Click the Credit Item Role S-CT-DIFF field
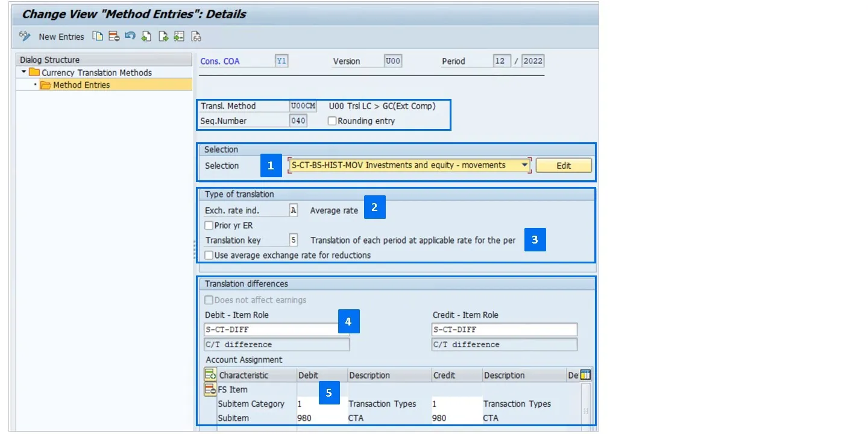Image resolution: width=868 pixels, height=434 pixels. 504,330
